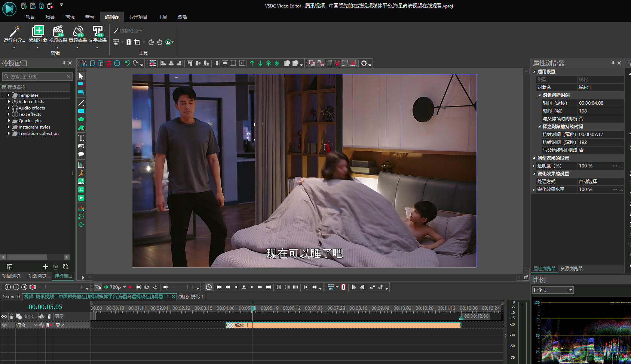Image resolution: width=631 pixels, height=364 pixels.
Task: Click the Redo arrow icon
Action: pos(136,63)
